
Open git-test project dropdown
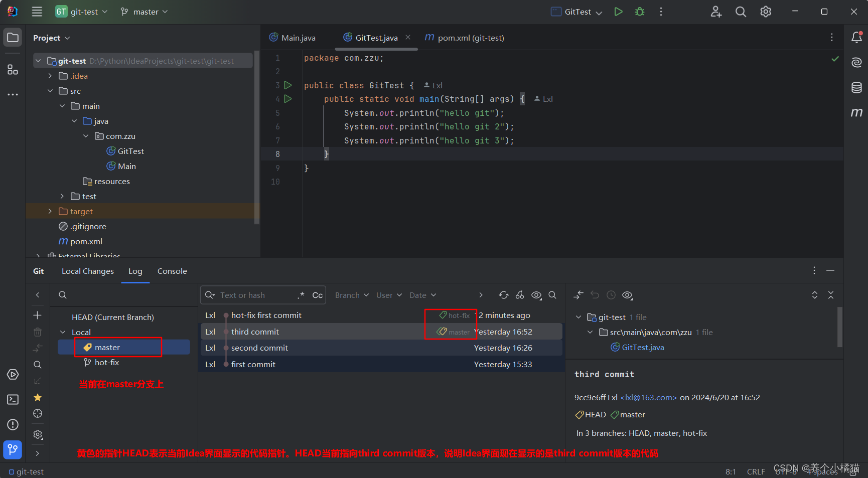(82, 12)
